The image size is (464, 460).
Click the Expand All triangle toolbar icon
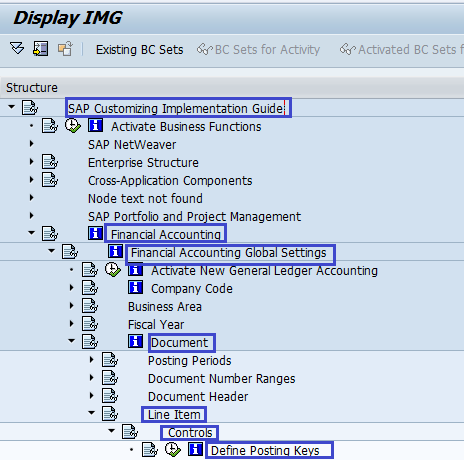click(17, 48)
